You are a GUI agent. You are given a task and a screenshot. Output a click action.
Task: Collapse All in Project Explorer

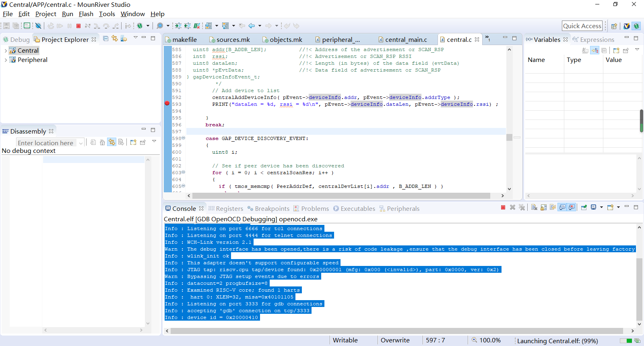coord(105,39)
